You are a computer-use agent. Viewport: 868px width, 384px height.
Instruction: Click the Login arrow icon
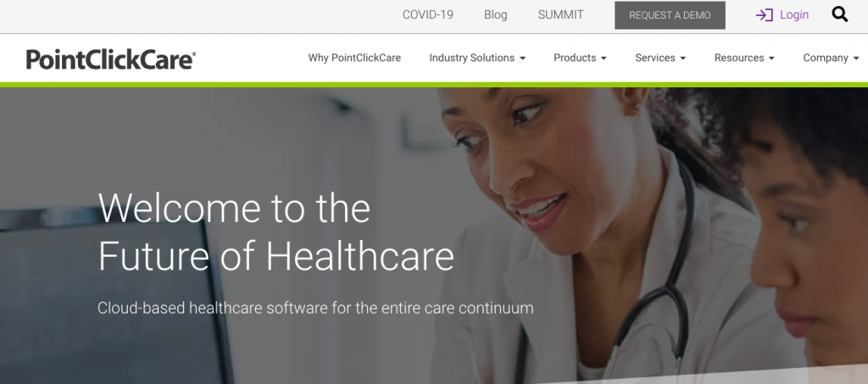(765, 15)
